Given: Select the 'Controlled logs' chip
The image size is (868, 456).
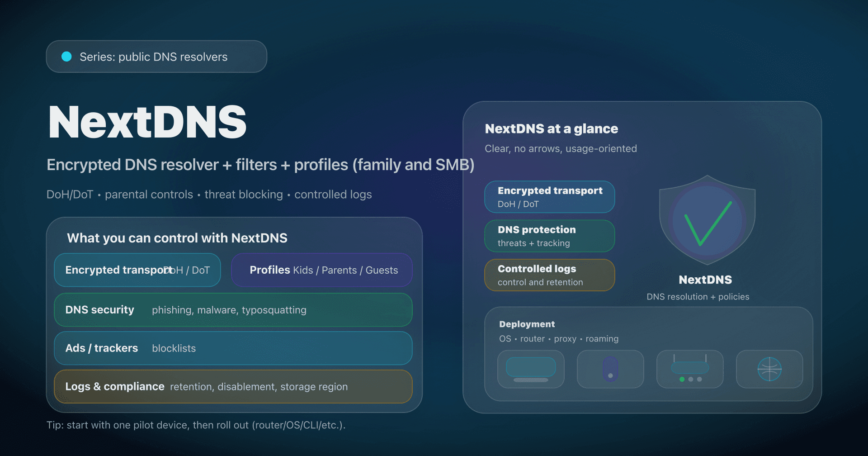Looking at the screenshot, I should click(x=549, y=275).
